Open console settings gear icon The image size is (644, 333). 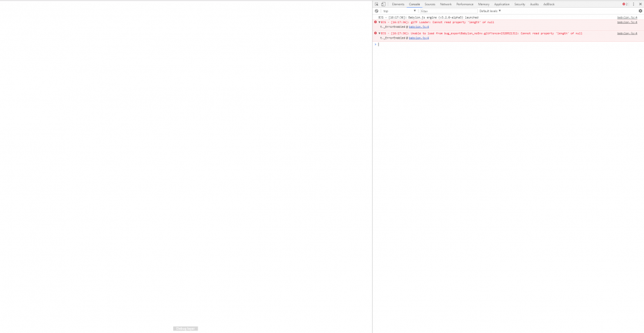point(640,11)
